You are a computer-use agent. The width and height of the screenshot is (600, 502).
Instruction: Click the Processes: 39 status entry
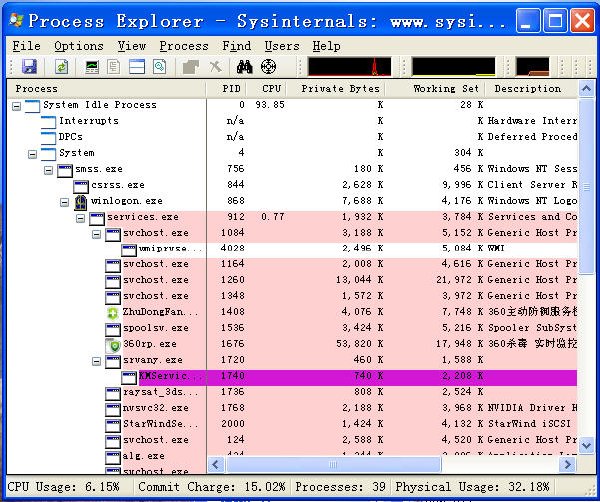pyautogui.click(x=341, y=487)
